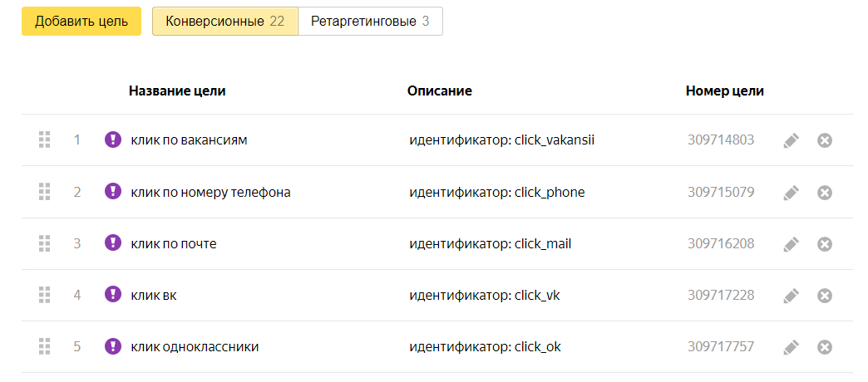The image size is (868, 382).
Task: Remove the «клик по почте» goal
Action: click(x=825, y=244)
